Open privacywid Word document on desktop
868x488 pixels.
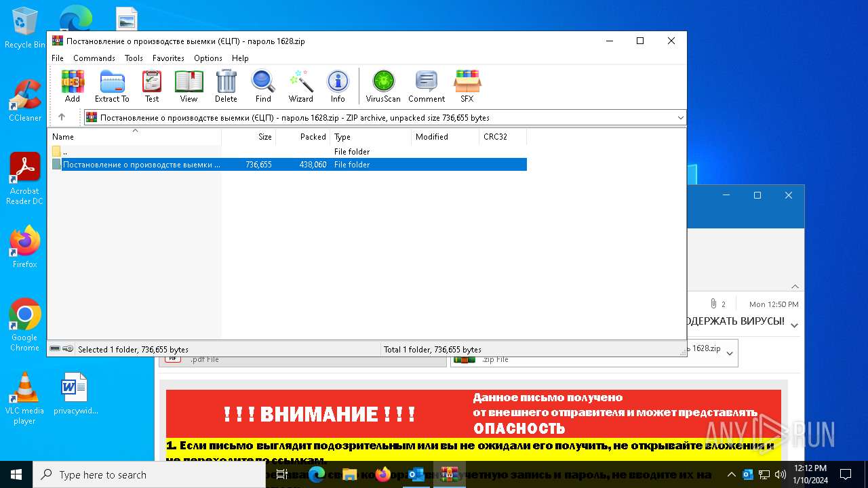tap(75, 393)
